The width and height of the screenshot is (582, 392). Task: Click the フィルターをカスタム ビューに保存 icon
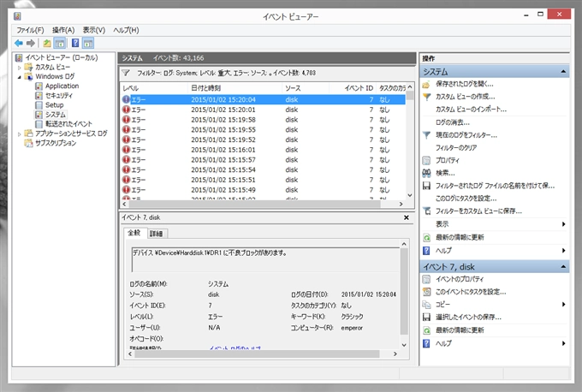click(426, 211)
